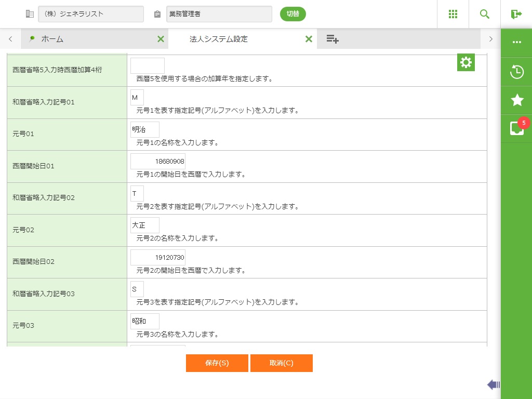The width and height of the screenshot is (532, 399).
Task: Add a new tab with plus icon
Action: coord(332,39)
